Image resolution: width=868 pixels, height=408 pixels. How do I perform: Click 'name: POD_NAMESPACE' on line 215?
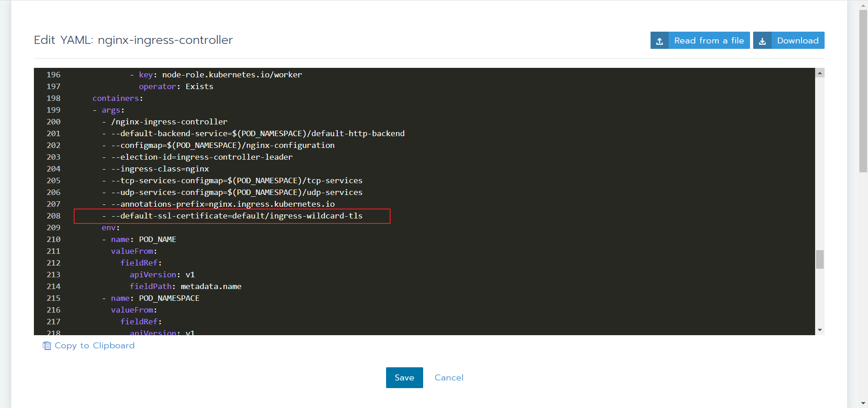click(155, 298)
